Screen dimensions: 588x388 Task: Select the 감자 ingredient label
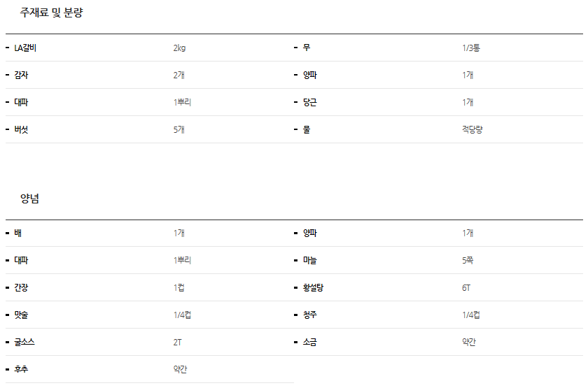[x=21, y=75]
